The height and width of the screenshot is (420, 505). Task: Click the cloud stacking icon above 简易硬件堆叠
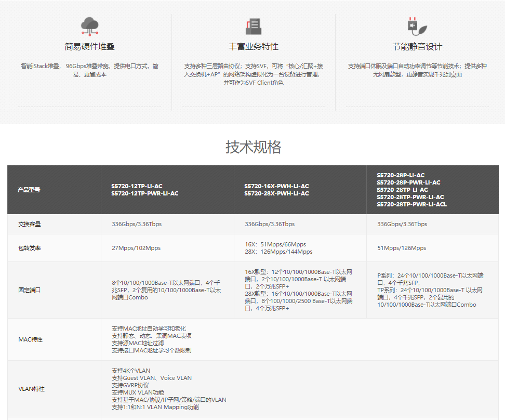click(89, 26)
